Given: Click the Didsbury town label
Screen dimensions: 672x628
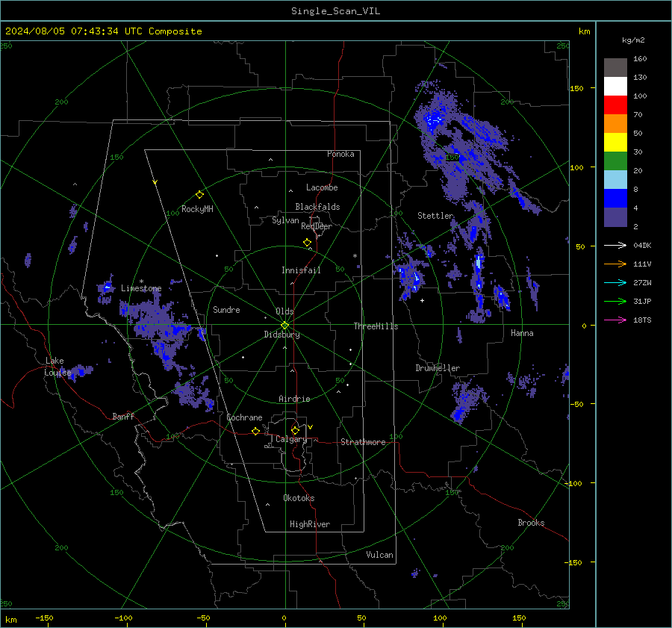Looking at the screenshot, I should tap(281, 335).
